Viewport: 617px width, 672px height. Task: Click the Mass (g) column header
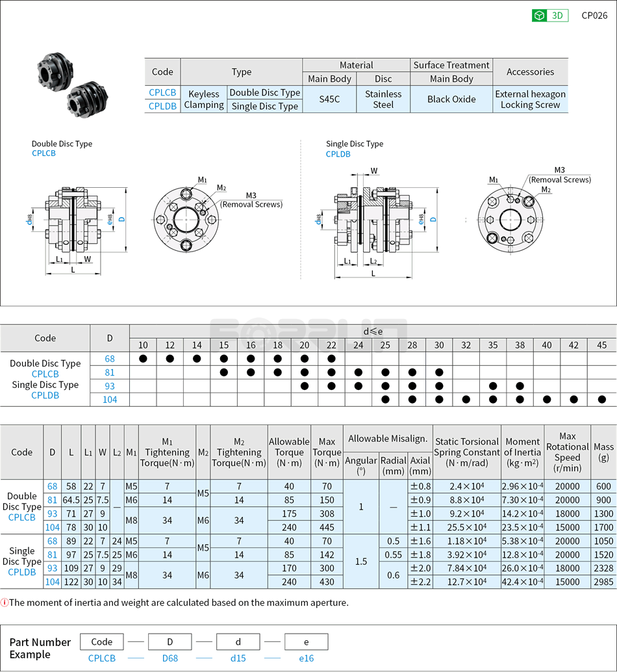(x=604, y=452)
